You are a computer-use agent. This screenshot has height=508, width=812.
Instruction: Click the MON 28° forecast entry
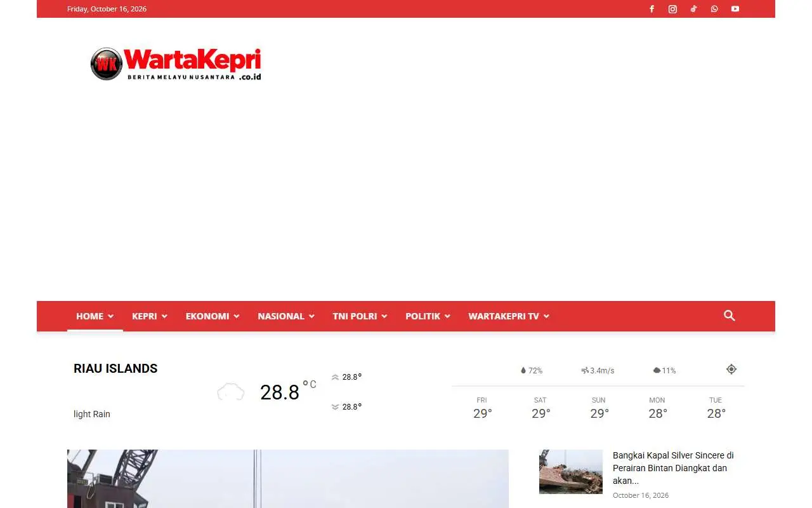tap(657, 408)
